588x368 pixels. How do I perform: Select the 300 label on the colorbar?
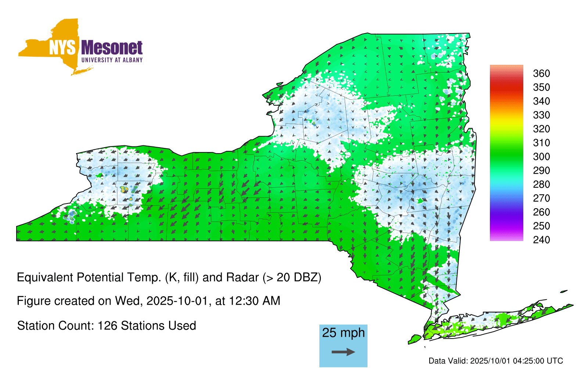click(x=541, y=157)
